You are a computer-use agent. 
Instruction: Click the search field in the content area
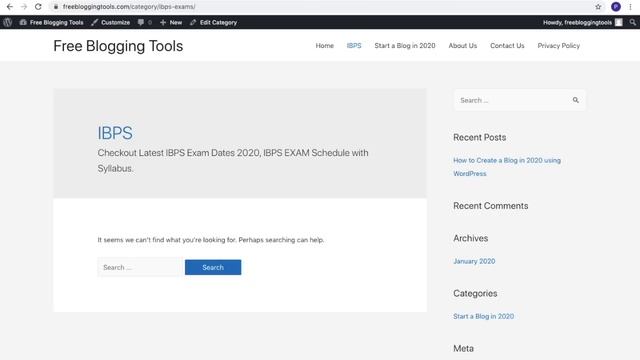point(140,267)
